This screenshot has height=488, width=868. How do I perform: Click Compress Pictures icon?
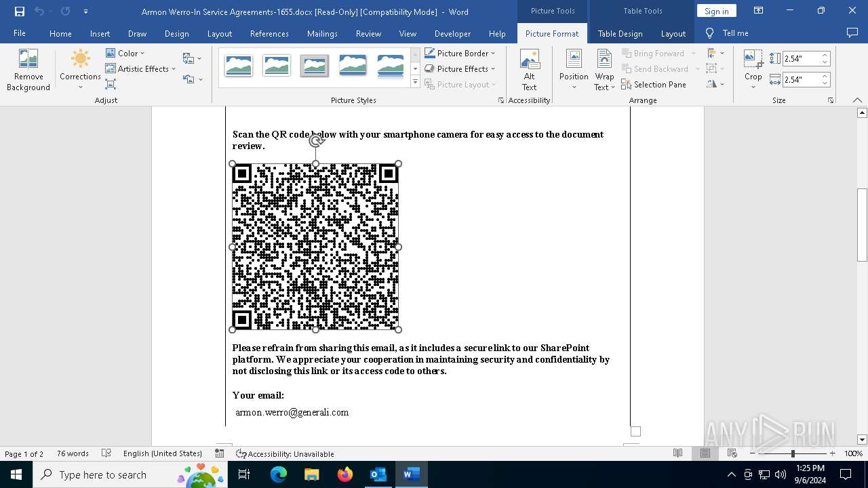pyautogui.click(x=111, y=84)
